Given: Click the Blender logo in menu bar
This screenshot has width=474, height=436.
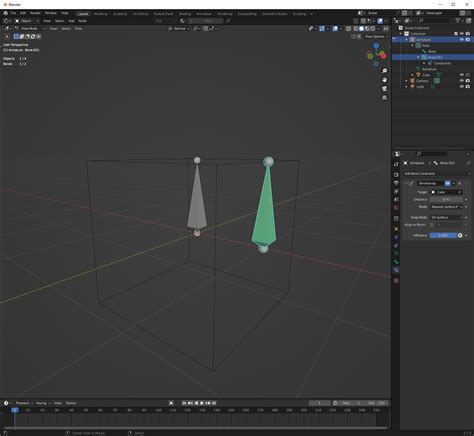Looking at the screenshot, I should [x=6, y=13].
